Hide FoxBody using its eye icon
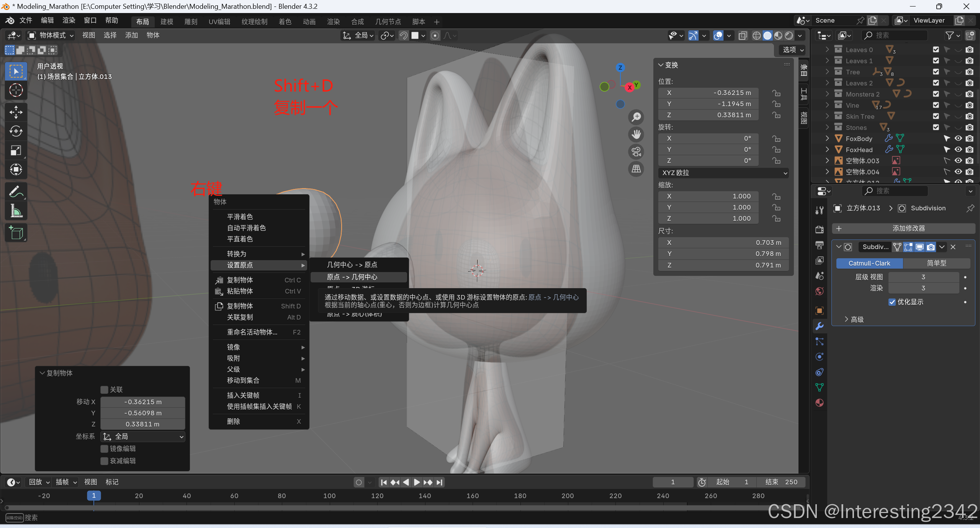This screenshot has width=980, height=528. coord(958,139)
